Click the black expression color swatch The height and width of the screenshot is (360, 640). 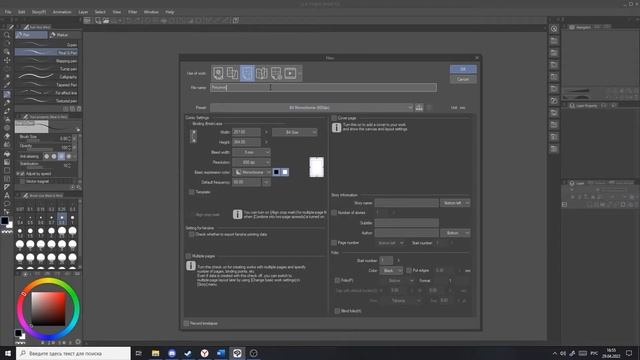[x=276, y=172]
